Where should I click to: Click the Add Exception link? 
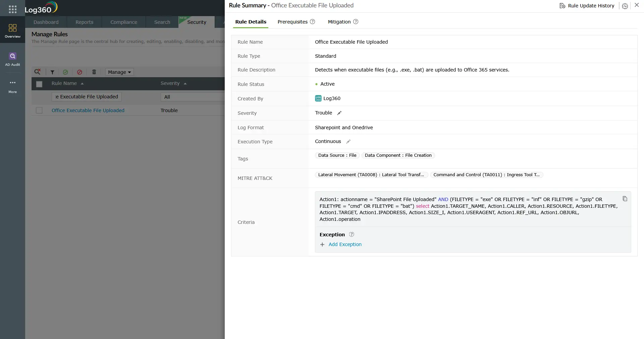coord(345,244)
